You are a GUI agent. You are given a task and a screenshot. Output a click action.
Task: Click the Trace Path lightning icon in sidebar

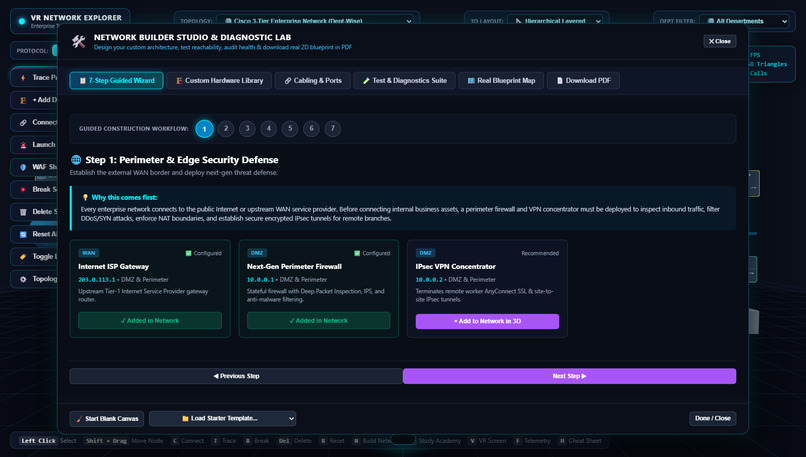[23, 78]
